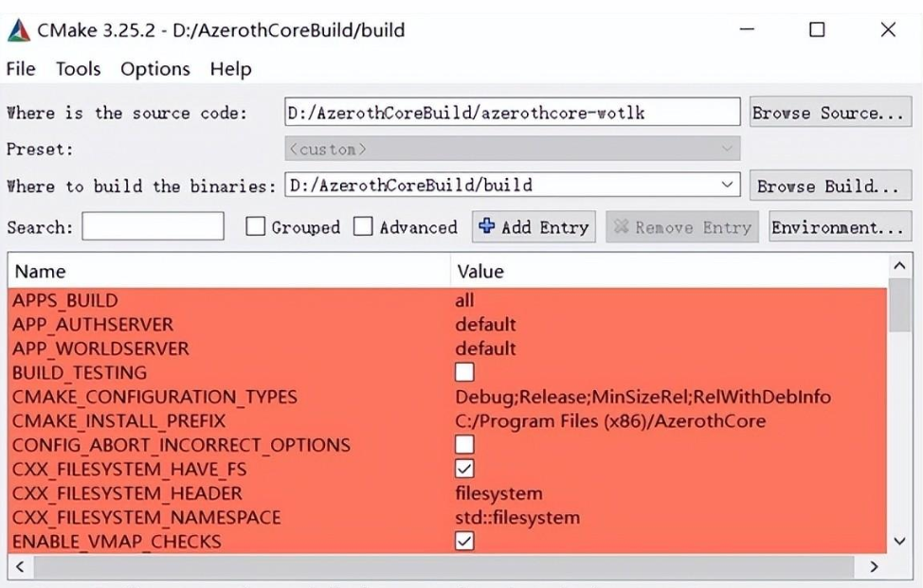Maximize the CMake window

(817, 29)
